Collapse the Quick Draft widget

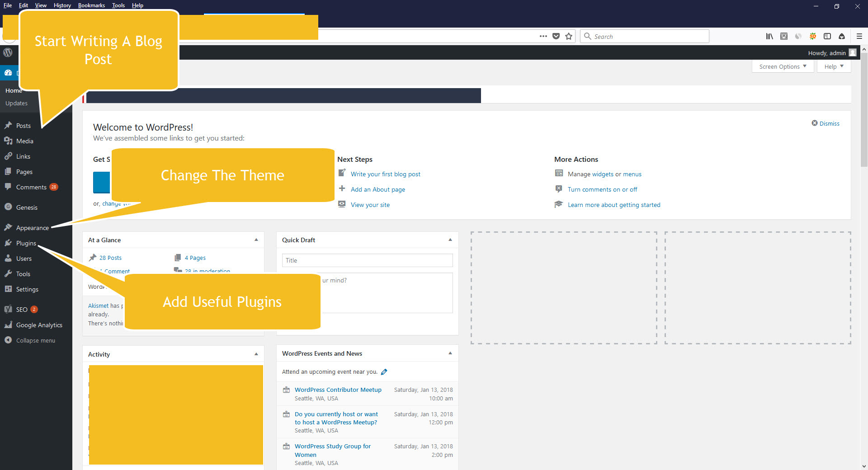click(x=450, y=240)
